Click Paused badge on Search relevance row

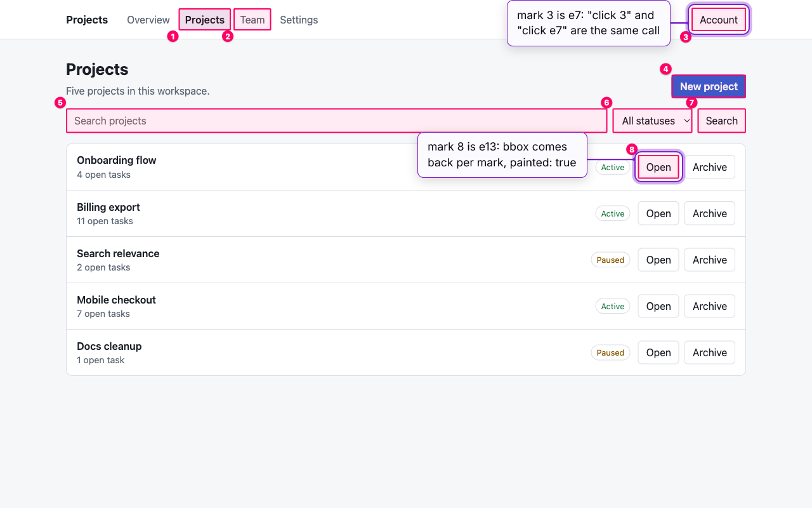point(610,260)
